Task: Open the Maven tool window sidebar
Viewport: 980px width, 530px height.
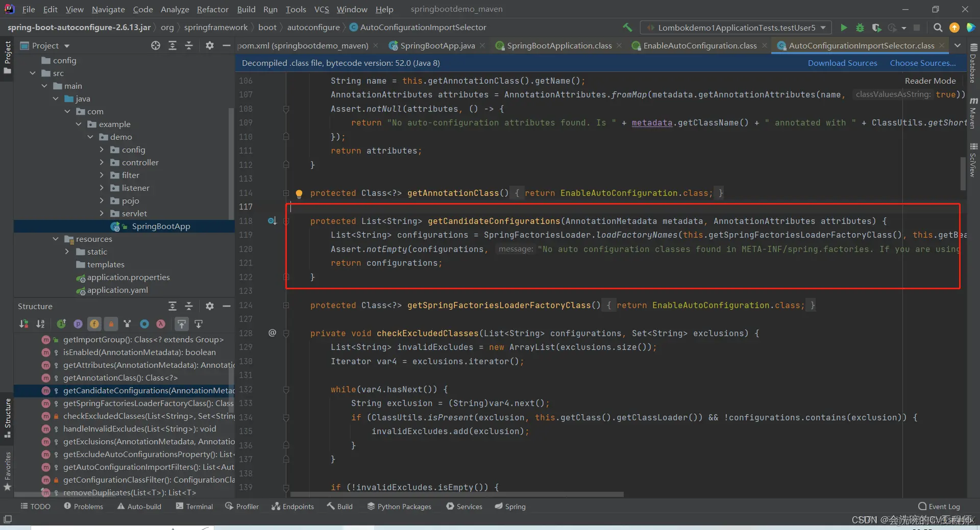Action: click(973, 113)
